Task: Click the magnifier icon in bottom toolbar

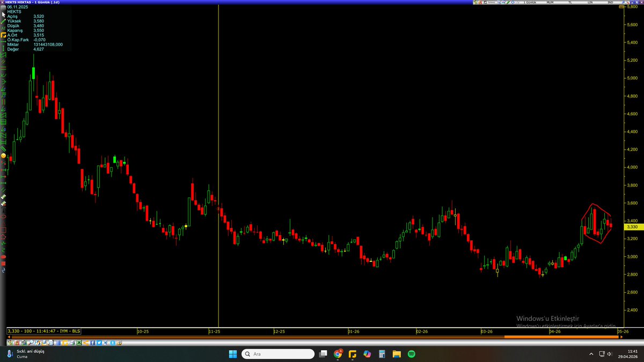Action: 31,343
